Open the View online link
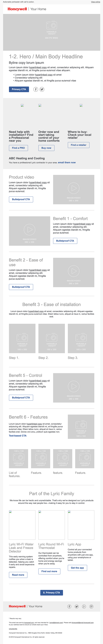This screenshot has height=644, width=103. tap(95, 2)
